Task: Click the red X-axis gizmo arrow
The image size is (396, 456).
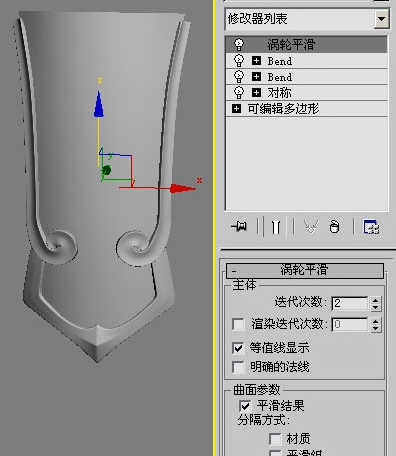Action: [x=182, y=189]
